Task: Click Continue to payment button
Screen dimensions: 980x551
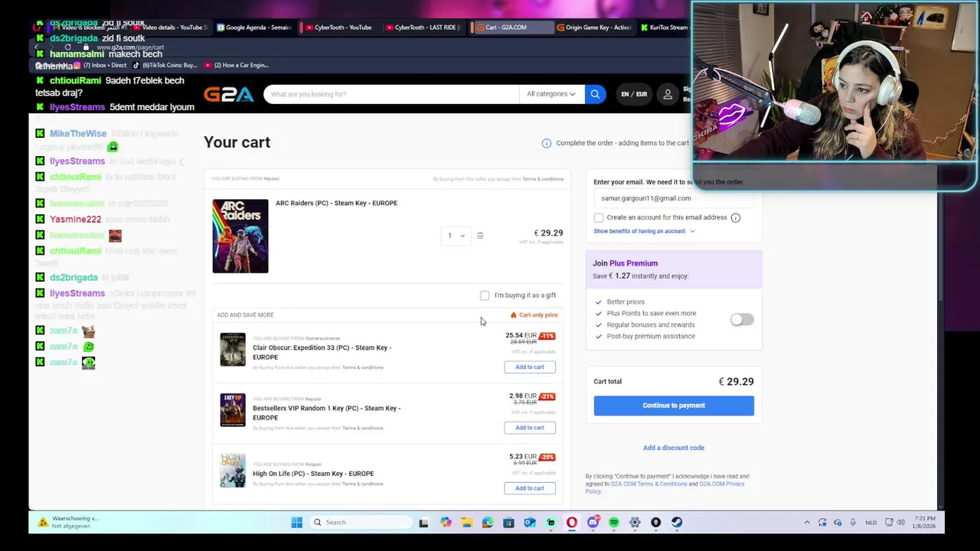Action: (x=674, y=406)
